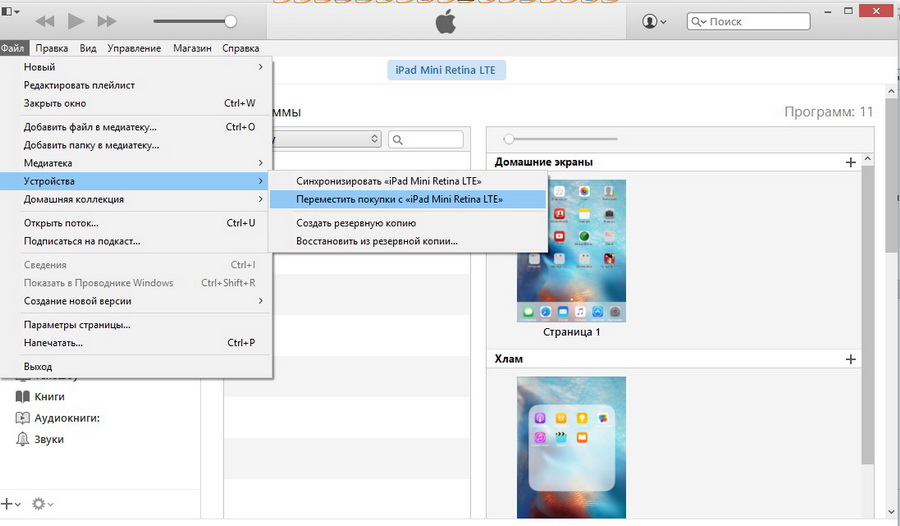900x526 pixels.
Task: Click the plus icon next to Домашние экраны
Action: click(851, 162)
